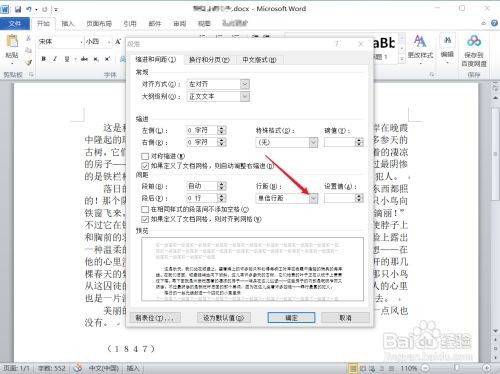
Task: Click the After spacing (段后) stepper arrows
Action: tap(222, 198)
